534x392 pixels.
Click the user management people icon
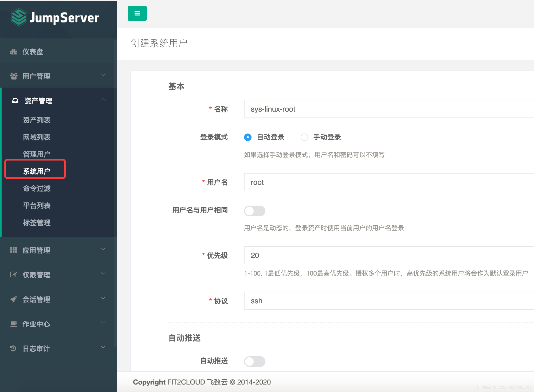click(x=14, y=76)
